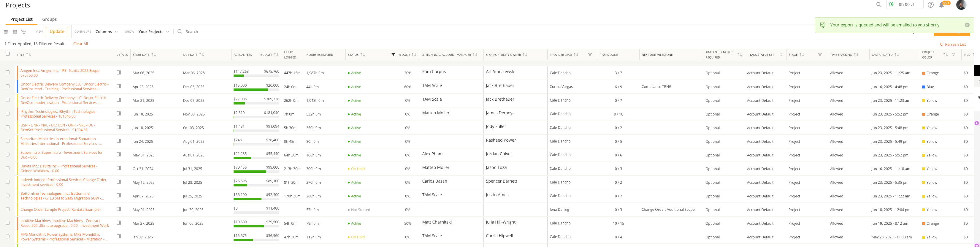Open the Columns configure dropdown
The image size is (980, 247).
tap(107, 31)
